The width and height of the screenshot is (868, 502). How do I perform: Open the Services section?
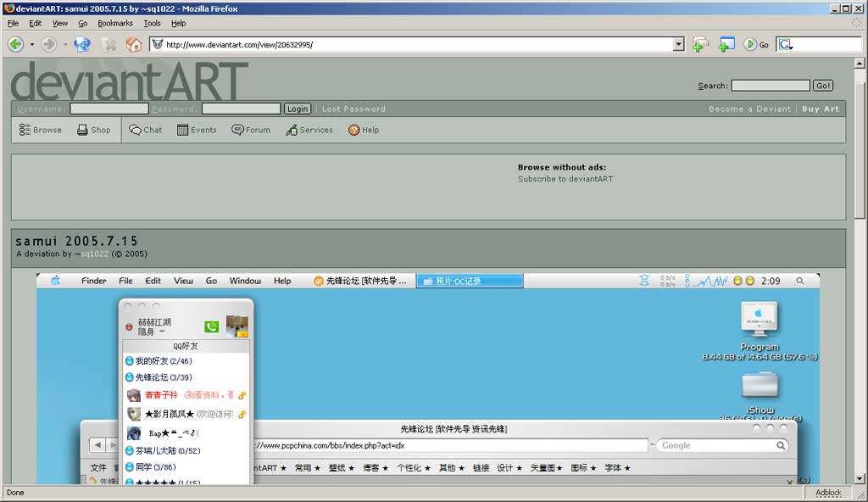tap(309, 130)
